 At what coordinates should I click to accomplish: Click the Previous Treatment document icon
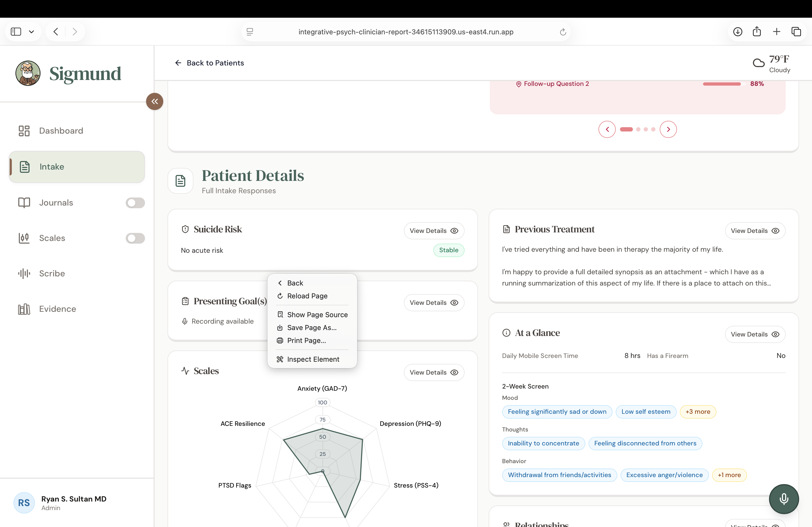tap(506, 229)
